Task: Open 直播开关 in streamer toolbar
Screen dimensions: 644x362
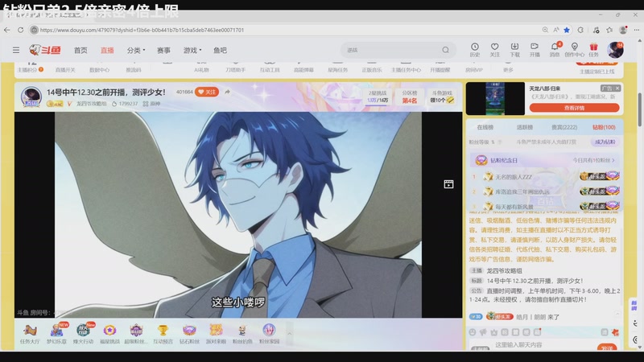Action: (x=65, y=70)
